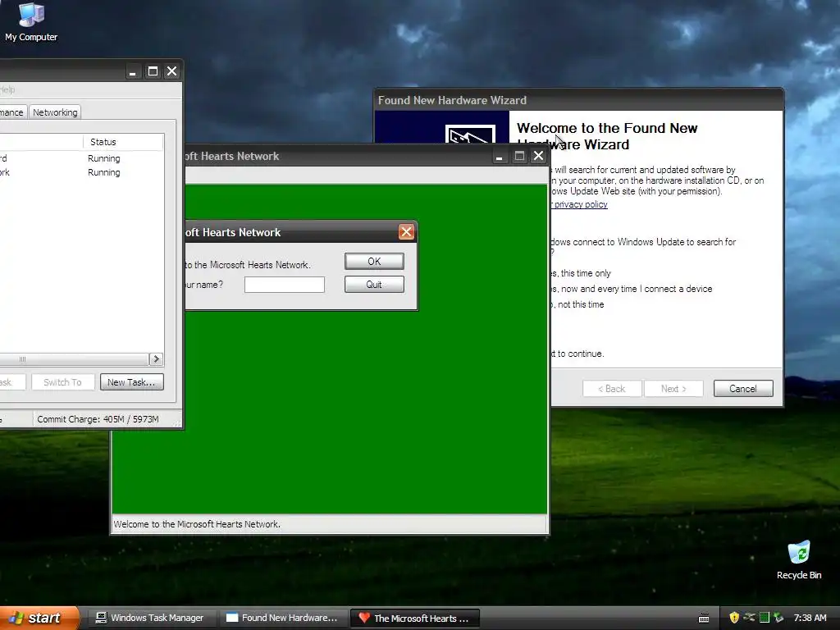The height and width of the screenshot is (630, 840).
Task: Click Quit in the Hearts Network dialog
Action: tap(374, 285)
